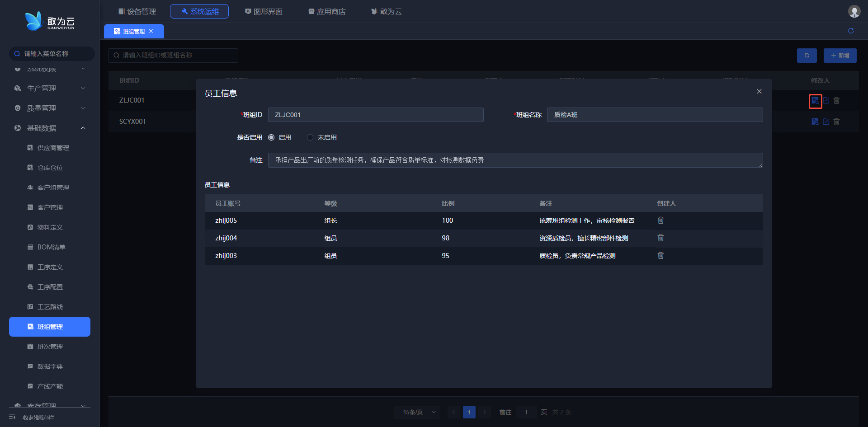Click the 新增 button
Image resolution: width=868 pixels, height=427 pixels.
point(840,56)
